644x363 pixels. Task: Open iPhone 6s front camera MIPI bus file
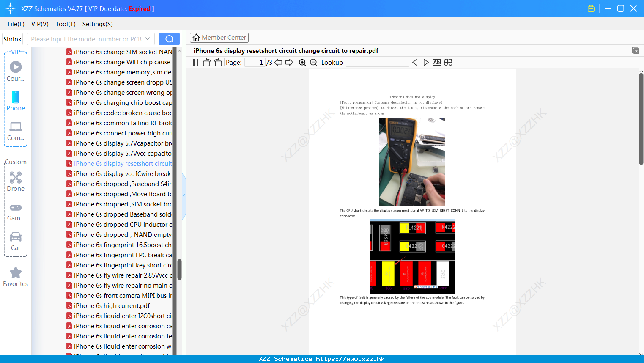(x=119, y=296)
